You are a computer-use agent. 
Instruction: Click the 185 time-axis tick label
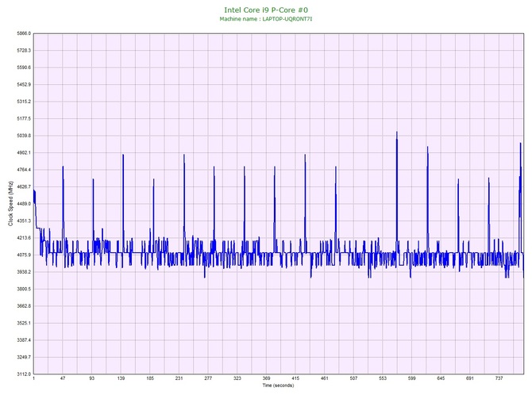pos(150,378)
